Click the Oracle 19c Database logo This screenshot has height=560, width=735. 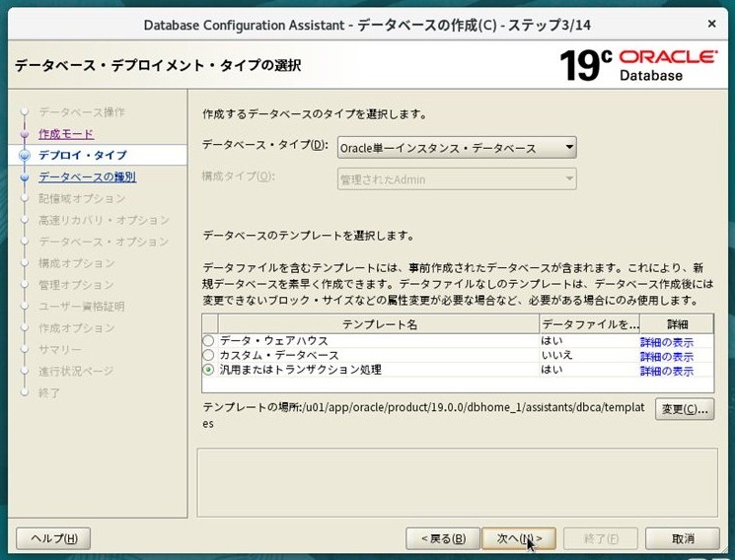638,66
